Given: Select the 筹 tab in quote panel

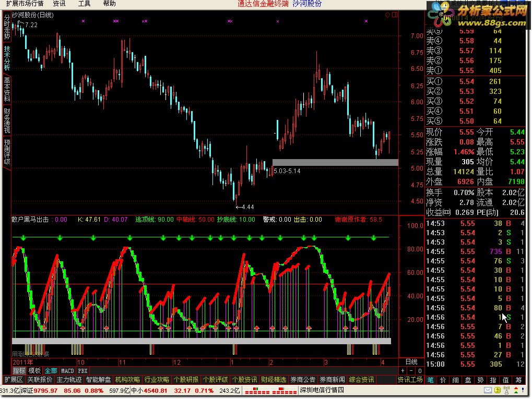Looking at the screenshot, I should coord(518,380).
